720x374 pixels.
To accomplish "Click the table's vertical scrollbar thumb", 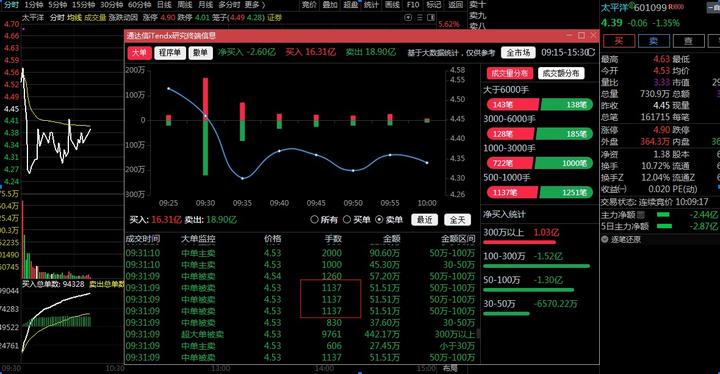I will (478, 333).
